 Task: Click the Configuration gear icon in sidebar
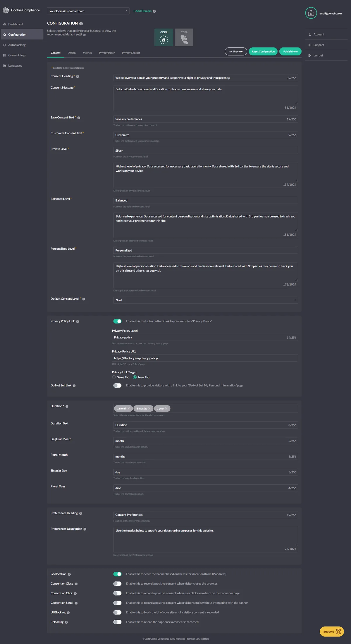click(x=4, y=34)
